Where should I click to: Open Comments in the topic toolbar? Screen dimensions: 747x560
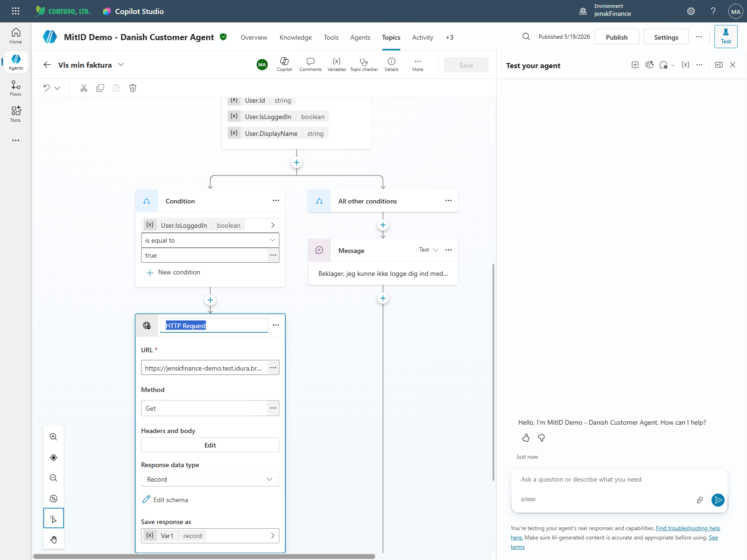coord(310,64)
